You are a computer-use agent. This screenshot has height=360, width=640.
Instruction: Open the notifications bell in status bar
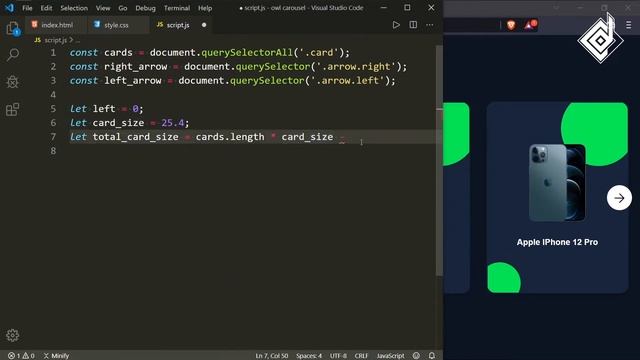point(431,356)
